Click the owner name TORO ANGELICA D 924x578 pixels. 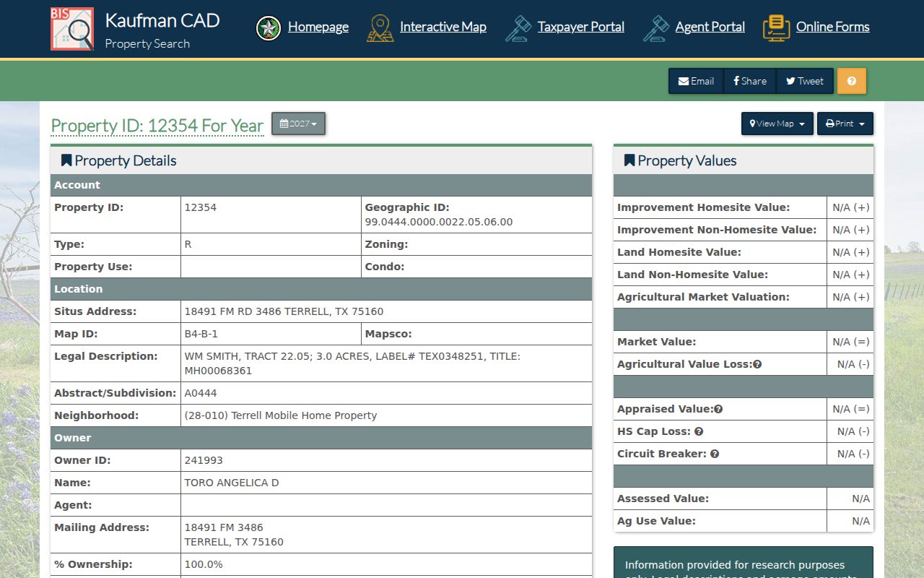point(232,483)
